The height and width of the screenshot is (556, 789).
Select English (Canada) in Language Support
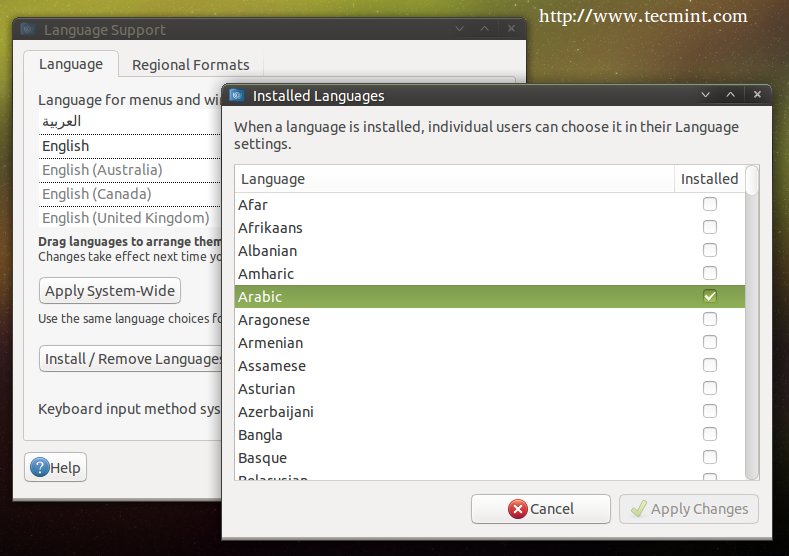130,194
